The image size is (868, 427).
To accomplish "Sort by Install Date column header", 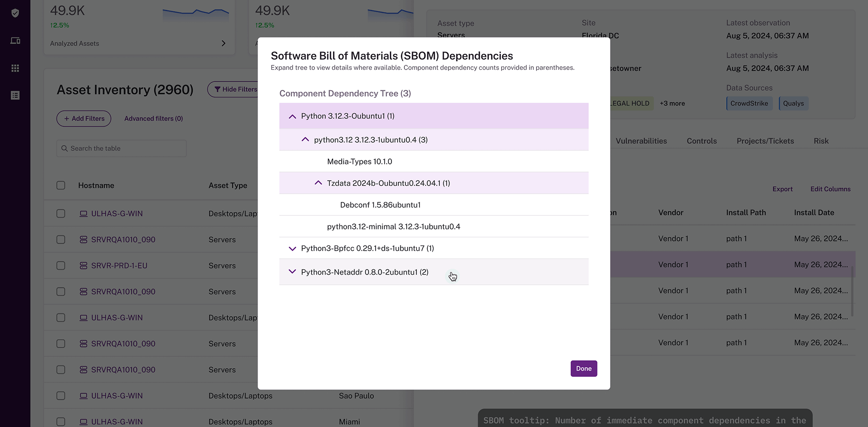I will (814, 213).
